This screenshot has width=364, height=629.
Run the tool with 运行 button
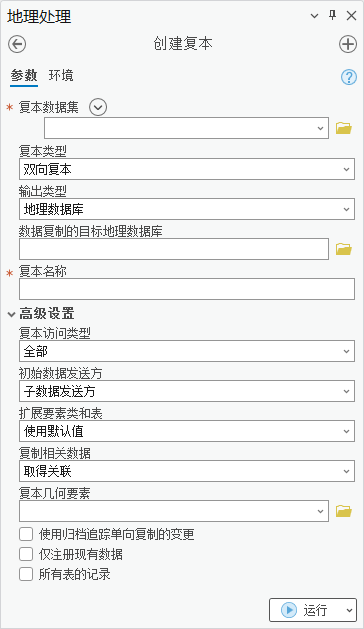pos(305,610)
